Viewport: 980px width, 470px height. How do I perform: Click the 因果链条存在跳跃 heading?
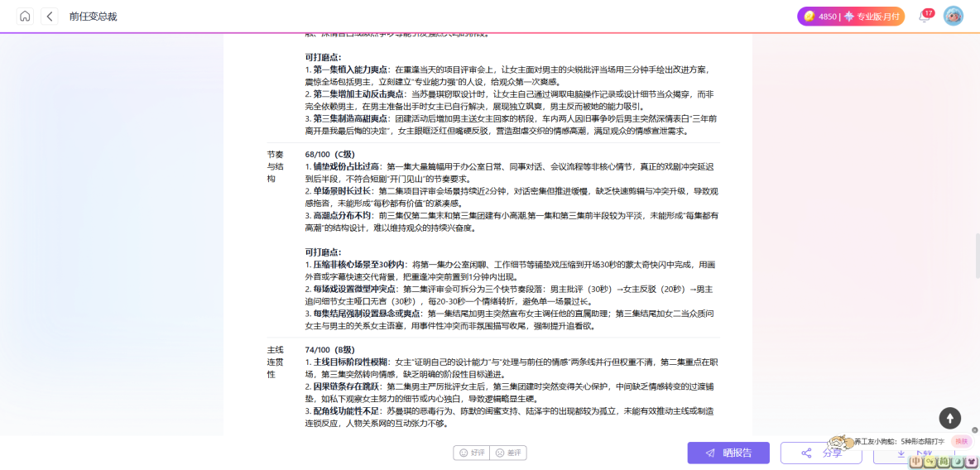(346, 386)
